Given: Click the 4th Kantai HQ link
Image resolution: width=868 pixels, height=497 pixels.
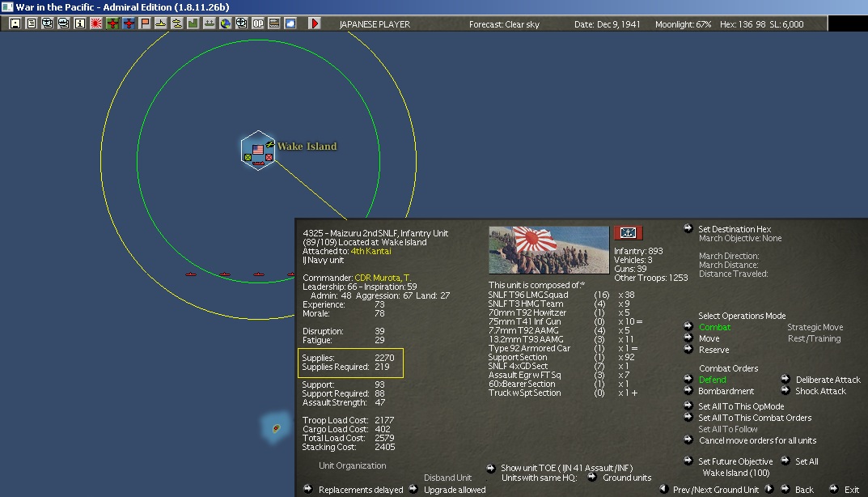Looking at the screenshot, I should pos(370,251).
